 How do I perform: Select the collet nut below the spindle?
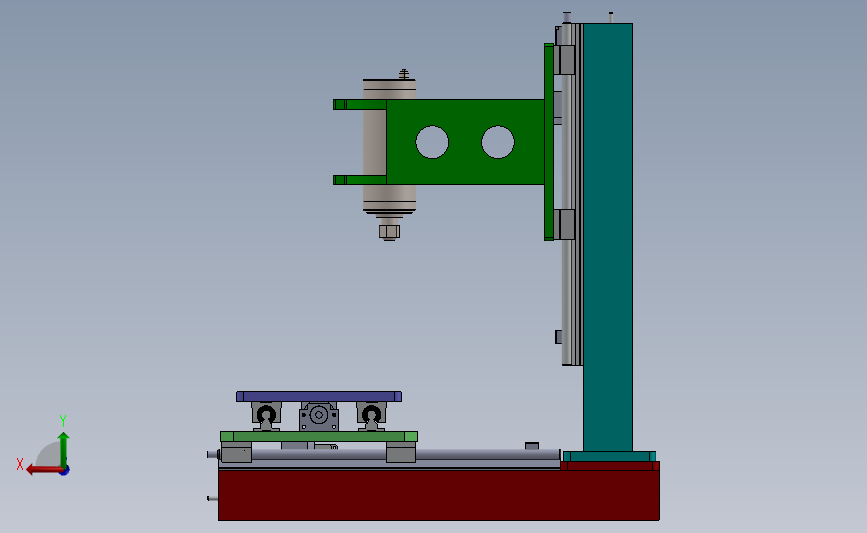(x=389, y=231)
